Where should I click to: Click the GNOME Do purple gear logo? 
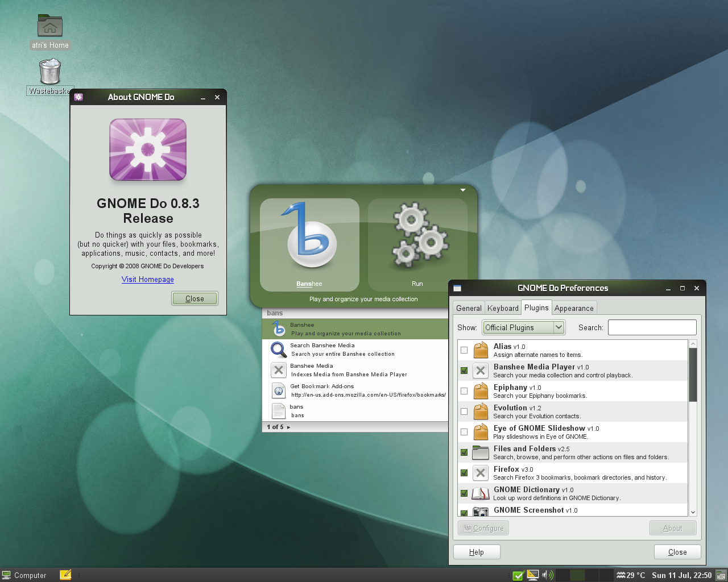[148, 150]
